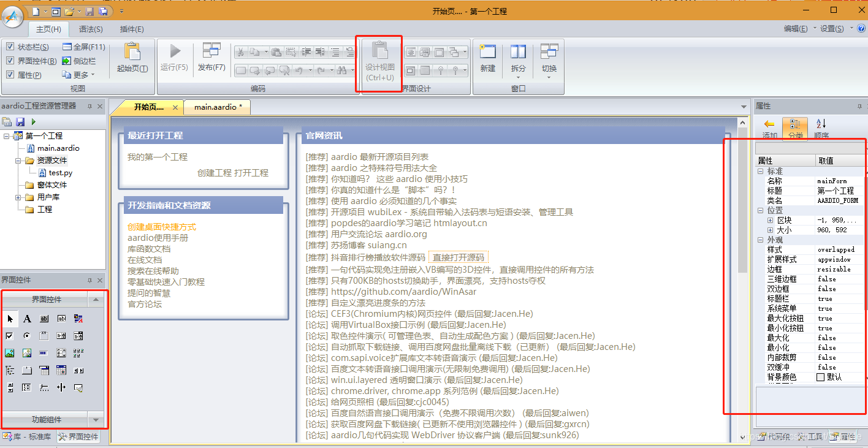Image resolution: width=868 pixels, height=448 pixels.
Task: Publish the project with 发布(F7)
Action: tap(211, 58)
